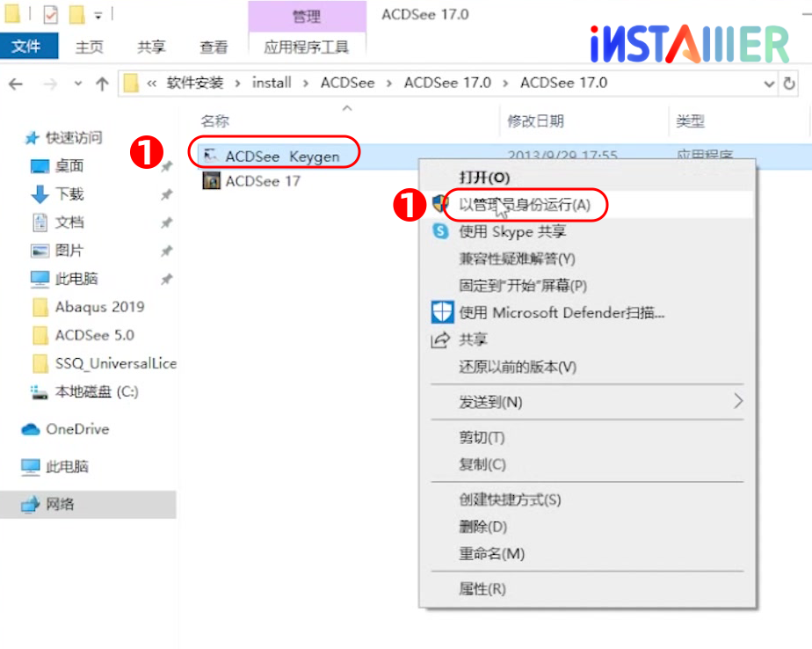
Task: Switch to the 主页 ribbon tab
Action: (x=90, y=47)
